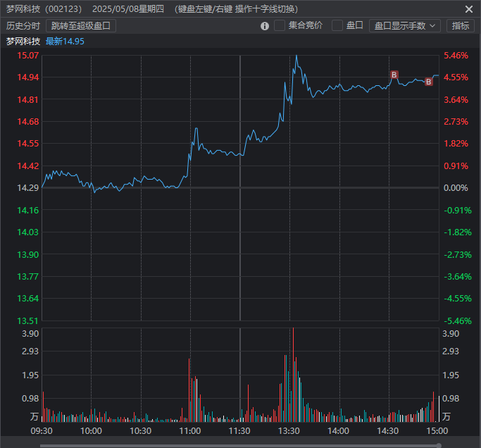Viewport: 481px width, 448px height.
Task: Click 跳转至超级盘口 button
Action: click(x=81, y=25)
